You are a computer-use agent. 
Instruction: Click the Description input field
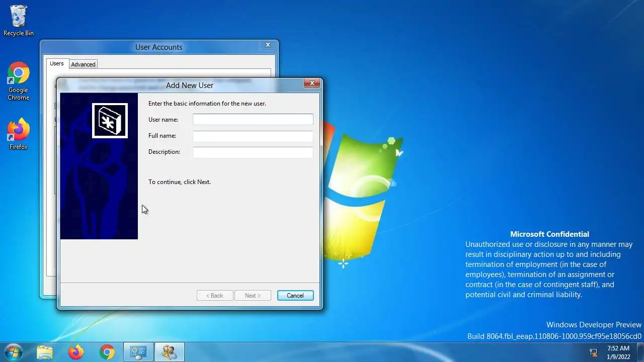pos(253,152)
